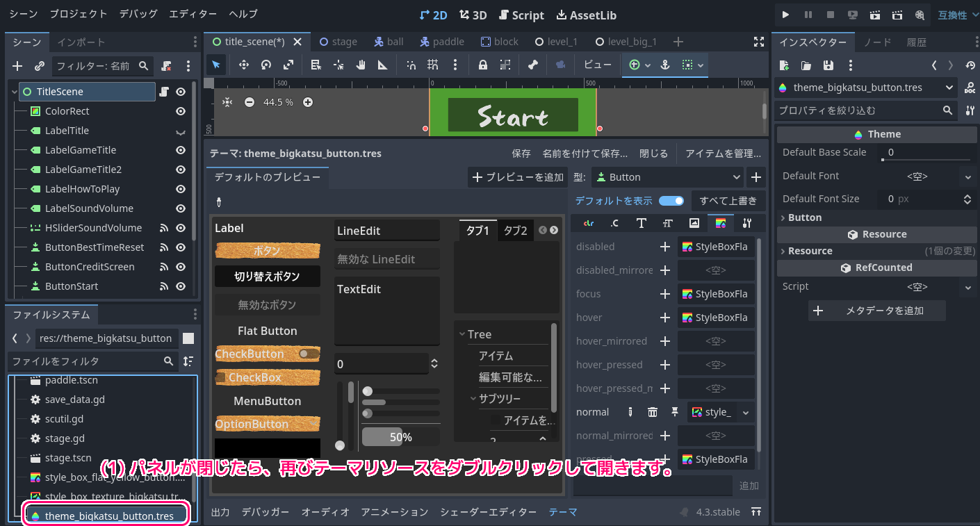Click the skeleton bone options icon
This screenshot has height=526, width=980.
(x=533, y=65)
